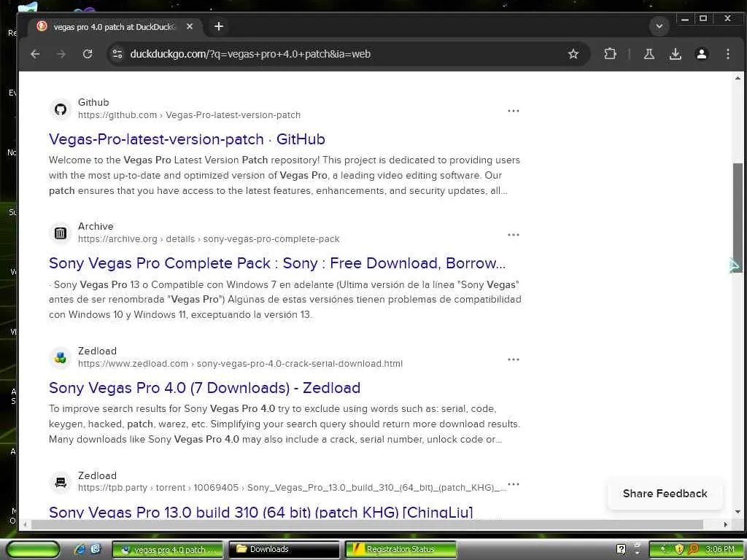Click the Zedload colorful favicon
The height and width of the screenshot is (560, 747).
pos(60,357)
